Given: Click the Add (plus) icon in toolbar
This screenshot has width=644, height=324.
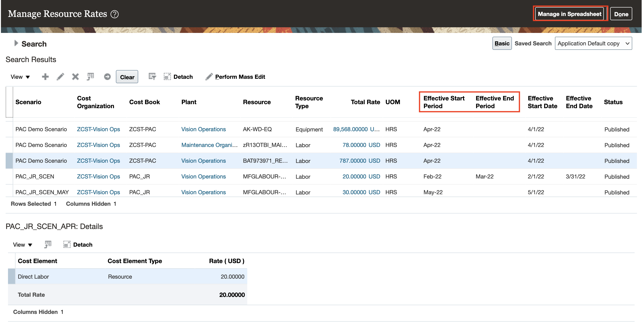Looking at the screenshot, I should 45,77.
